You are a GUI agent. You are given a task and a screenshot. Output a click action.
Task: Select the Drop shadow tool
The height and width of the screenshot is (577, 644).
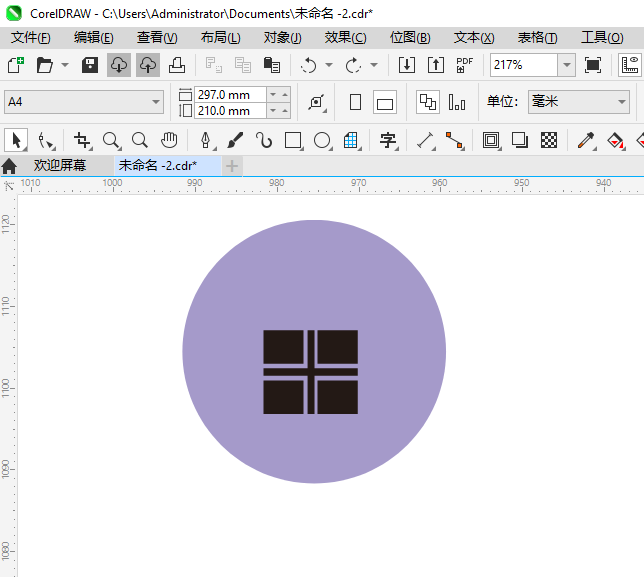coord(520,140)
